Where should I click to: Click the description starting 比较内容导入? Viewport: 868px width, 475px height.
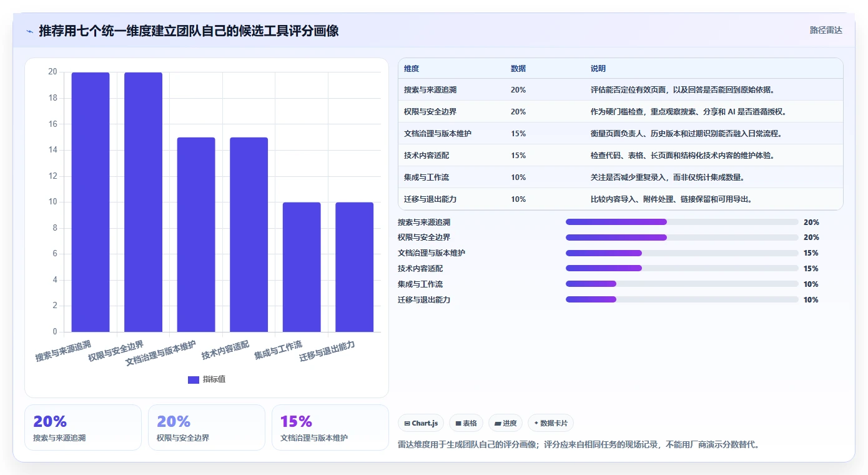coord(671,199)
